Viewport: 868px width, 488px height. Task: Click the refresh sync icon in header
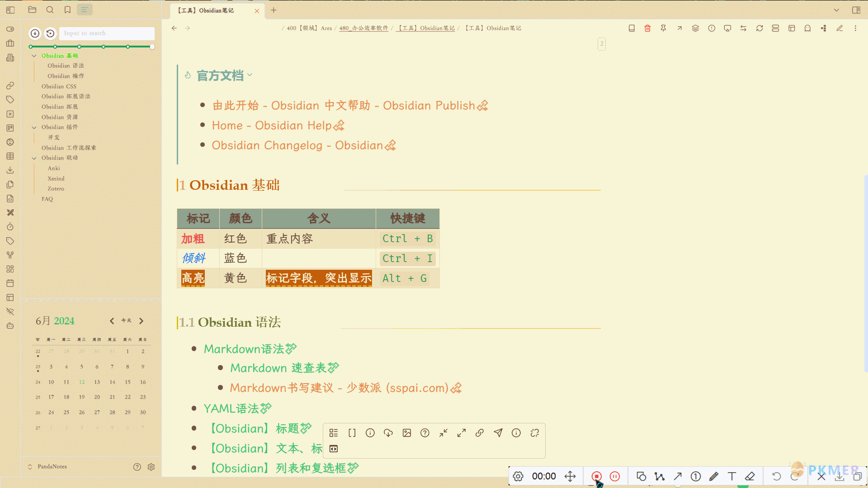[759, 28]
